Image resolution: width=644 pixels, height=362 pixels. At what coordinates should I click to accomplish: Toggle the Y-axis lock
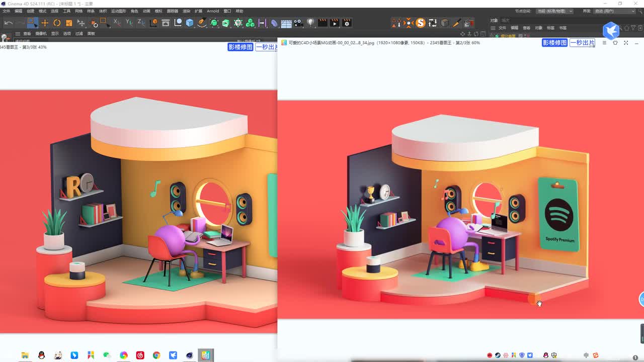click(x=129, y=23)
